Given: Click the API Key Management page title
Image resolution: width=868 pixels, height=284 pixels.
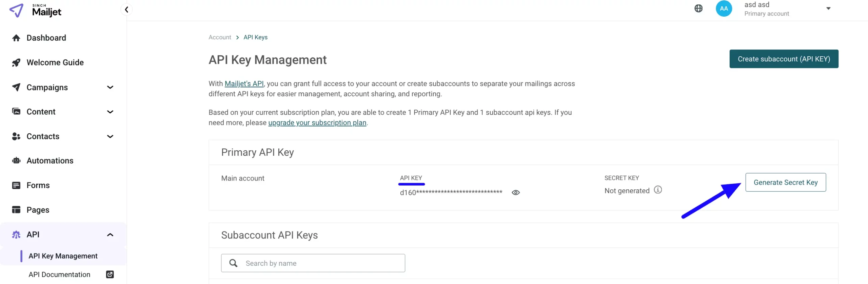Looking at the screenshot, I should (x=268, y=60).
